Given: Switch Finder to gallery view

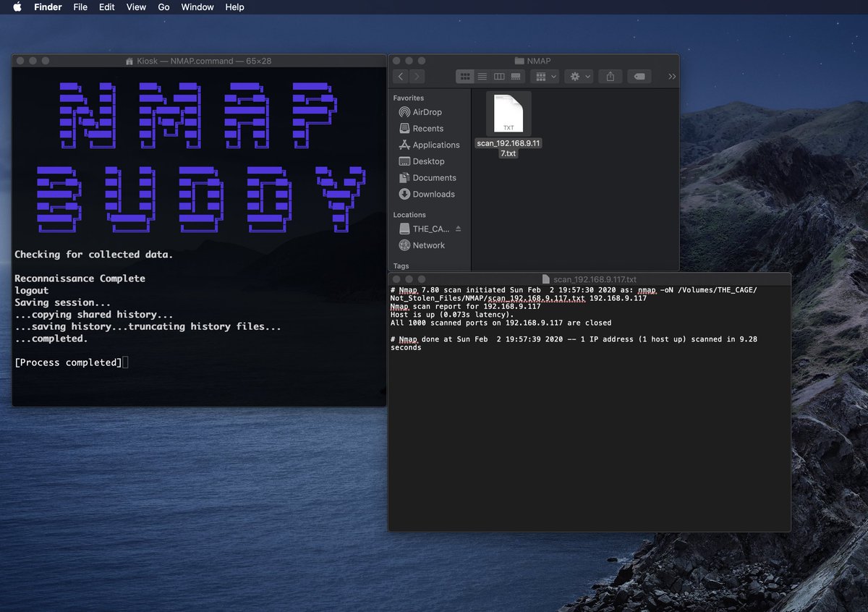Looking at the screenshot, I should [516, 76].
